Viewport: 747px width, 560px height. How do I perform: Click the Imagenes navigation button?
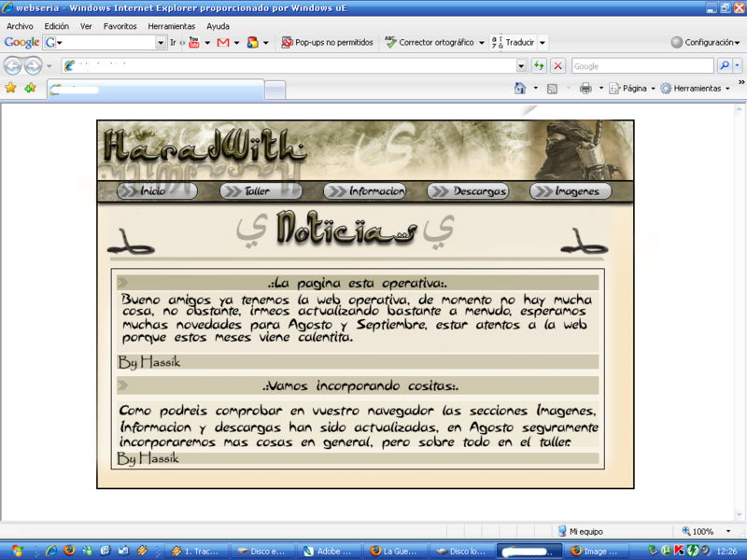click(x=571, y=191)
